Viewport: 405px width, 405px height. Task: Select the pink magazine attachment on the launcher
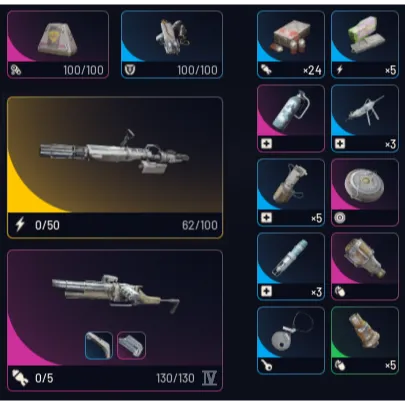[131, 345]
